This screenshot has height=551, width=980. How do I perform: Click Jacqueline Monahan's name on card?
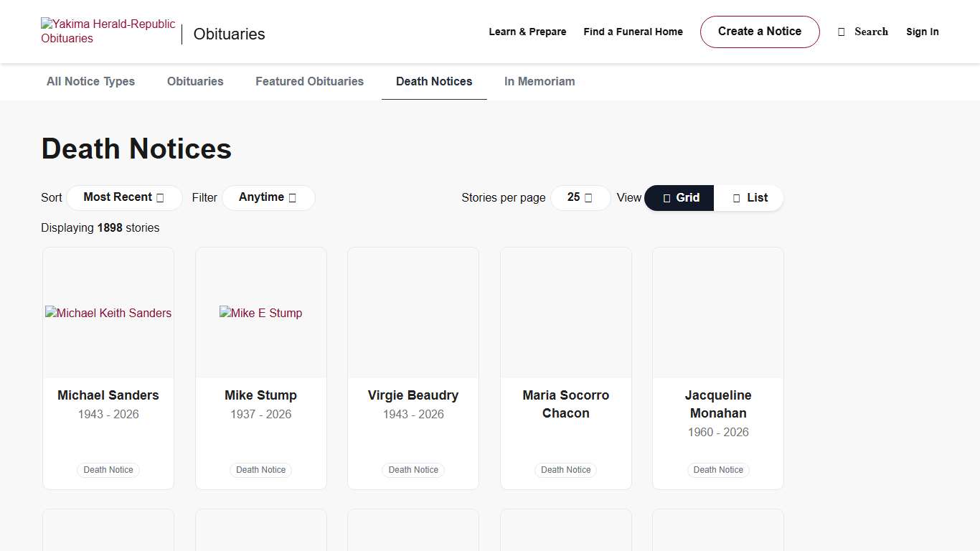(718, 404)
